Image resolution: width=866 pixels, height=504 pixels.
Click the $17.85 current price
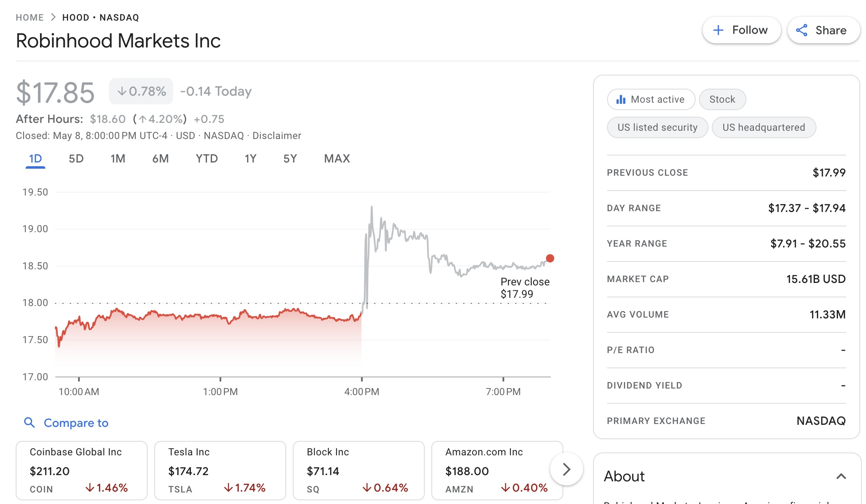55,92
